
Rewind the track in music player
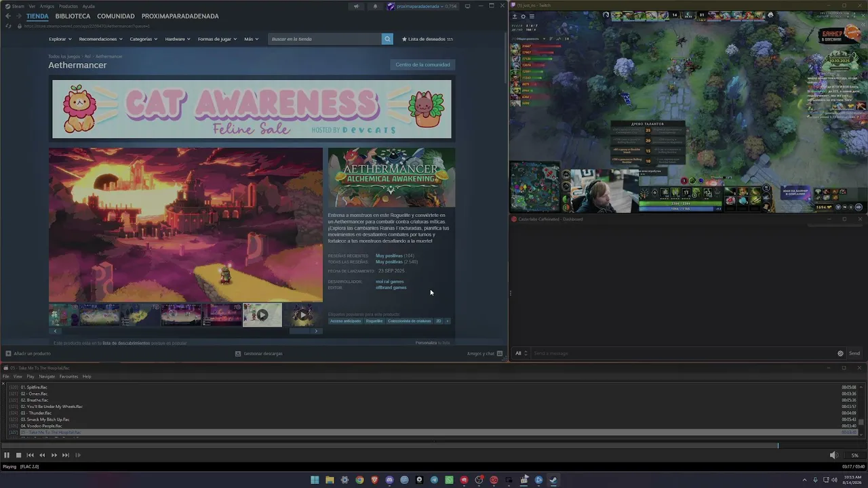(x=42, y=455)
